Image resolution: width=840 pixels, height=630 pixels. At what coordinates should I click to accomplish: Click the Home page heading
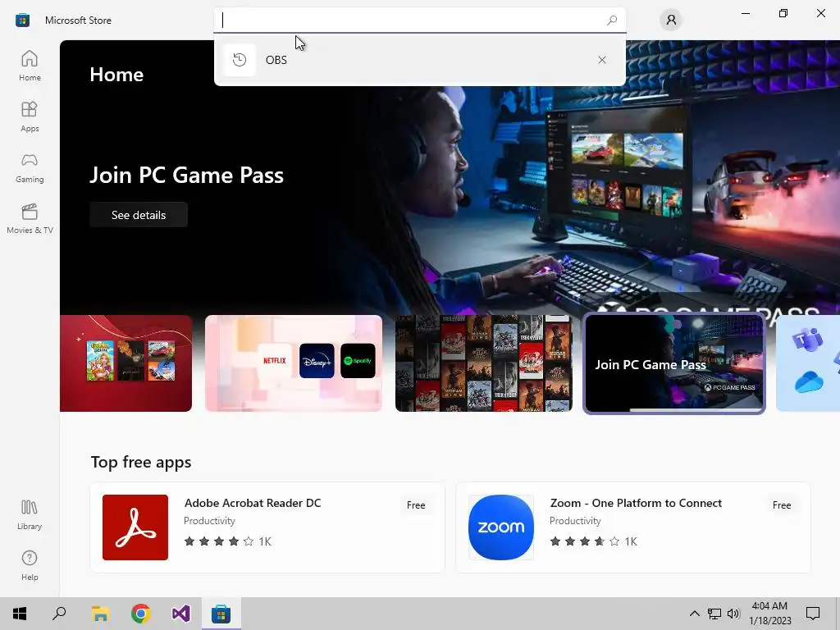pos(116,75)
